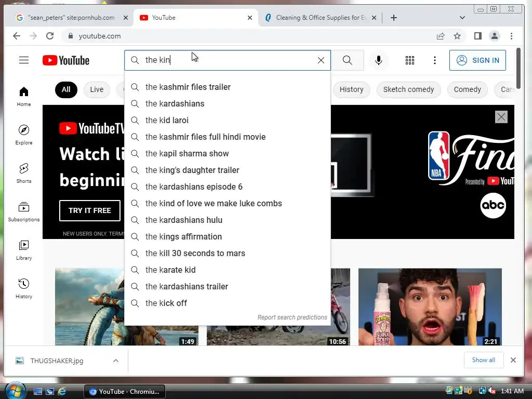Open the video thumbnail with 2:21 duration
The image size is (532, 399).
430,307
